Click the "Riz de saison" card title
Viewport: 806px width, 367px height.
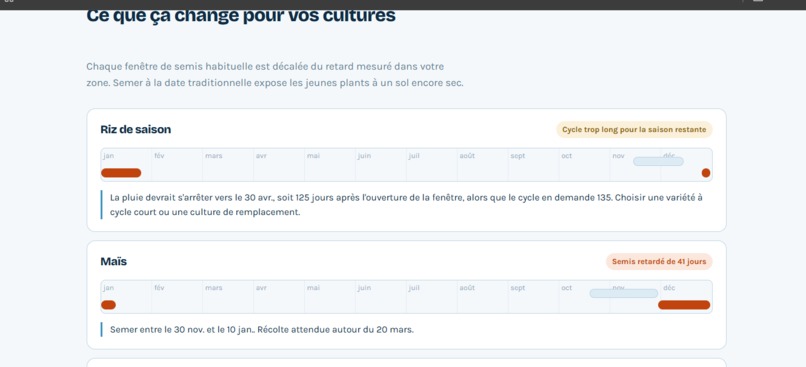pos(136,130)
